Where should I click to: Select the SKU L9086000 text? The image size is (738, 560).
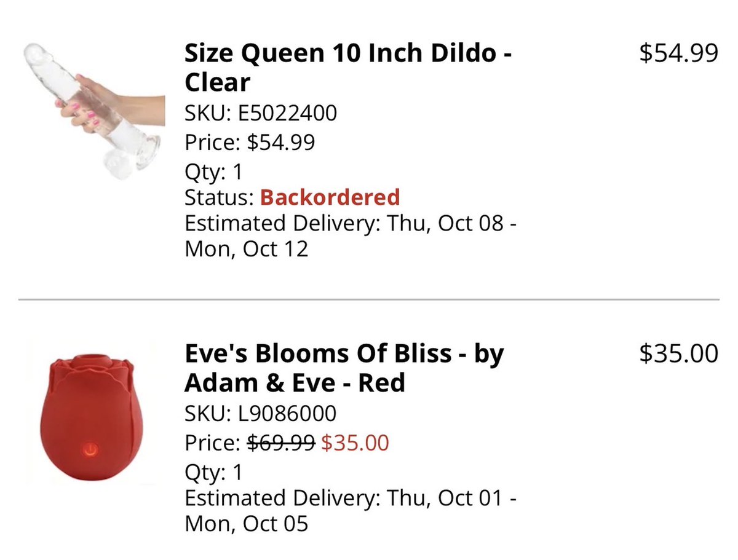261,413
